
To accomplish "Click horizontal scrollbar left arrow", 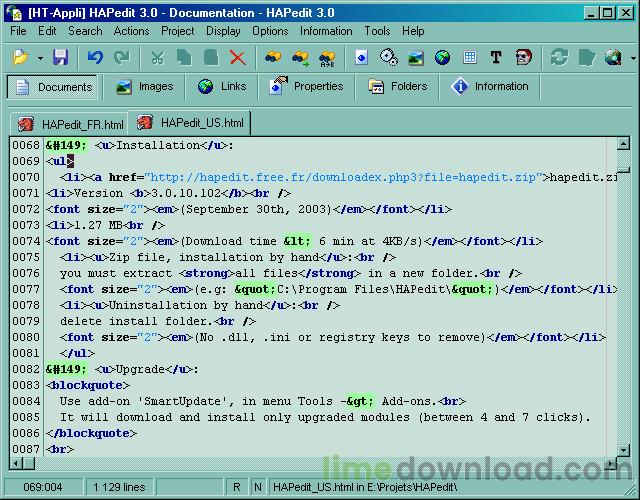I will pyautogui.click(x=16, y=463).
